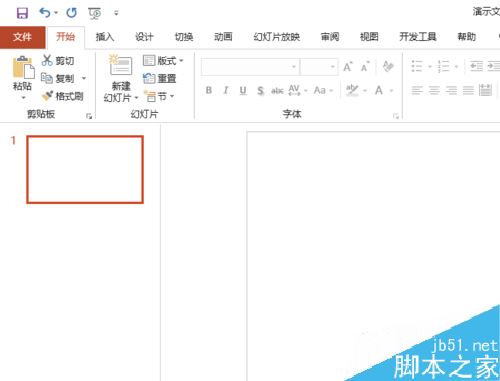Toggle Bold formatting
500x381 pixels.
click(x=209, y=90)
